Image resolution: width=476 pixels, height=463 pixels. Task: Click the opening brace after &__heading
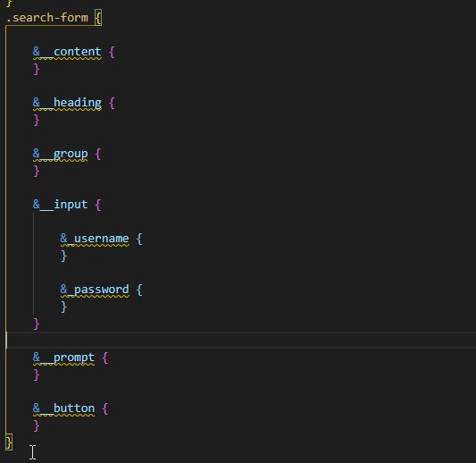tap(112, 103)
